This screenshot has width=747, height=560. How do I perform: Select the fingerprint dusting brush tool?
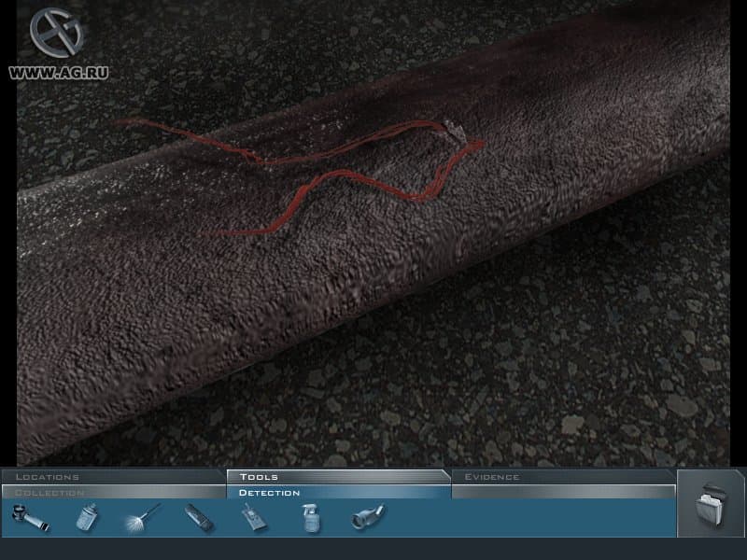pyautogui.click(x=143, y=518)
